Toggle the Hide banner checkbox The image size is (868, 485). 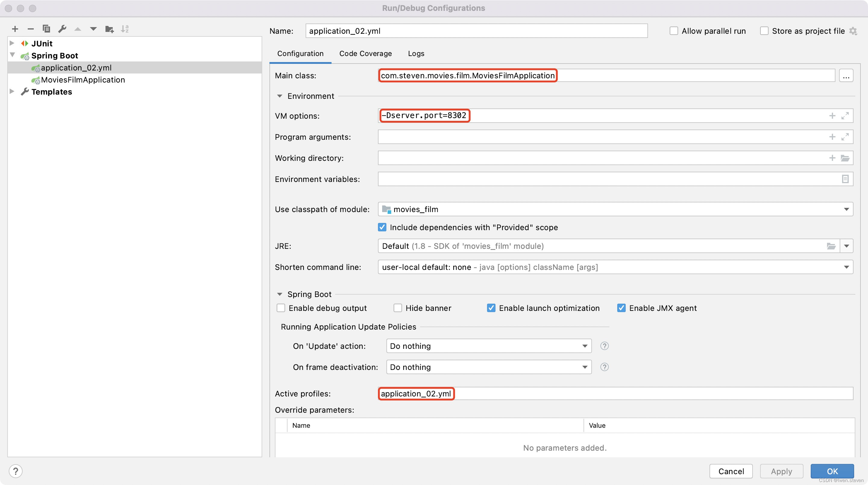[x=398, y=308]
